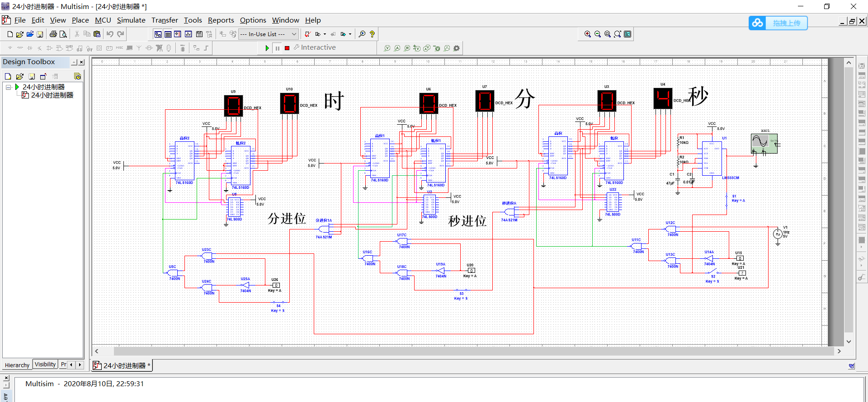Click the 24小时进制器 document tab at bottom
Viewport: 868px width, 402px height.
pos(122,365)
